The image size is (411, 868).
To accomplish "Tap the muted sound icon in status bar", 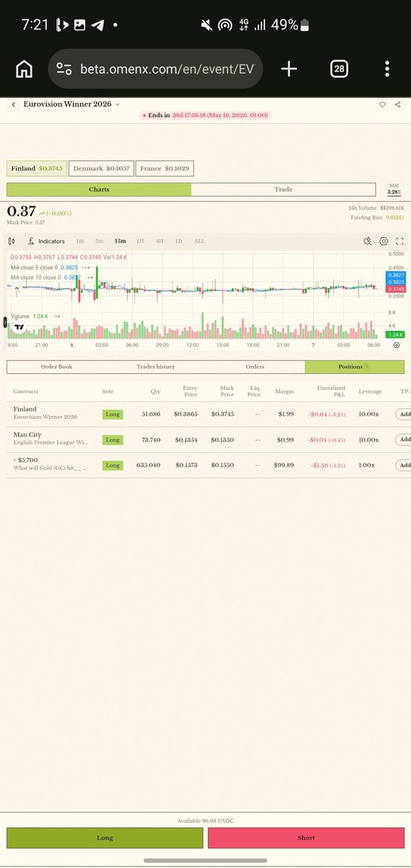I will pyautogui.click(x=207, y=25).
